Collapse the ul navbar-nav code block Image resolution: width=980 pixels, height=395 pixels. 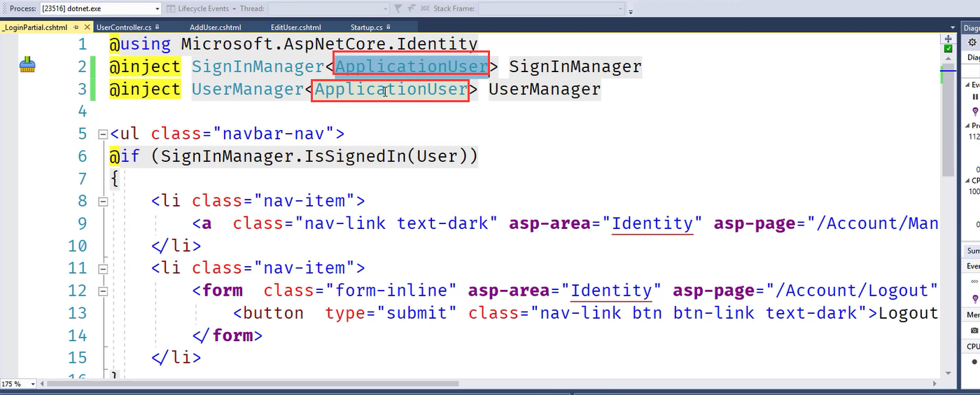click(x=103, y=134)
